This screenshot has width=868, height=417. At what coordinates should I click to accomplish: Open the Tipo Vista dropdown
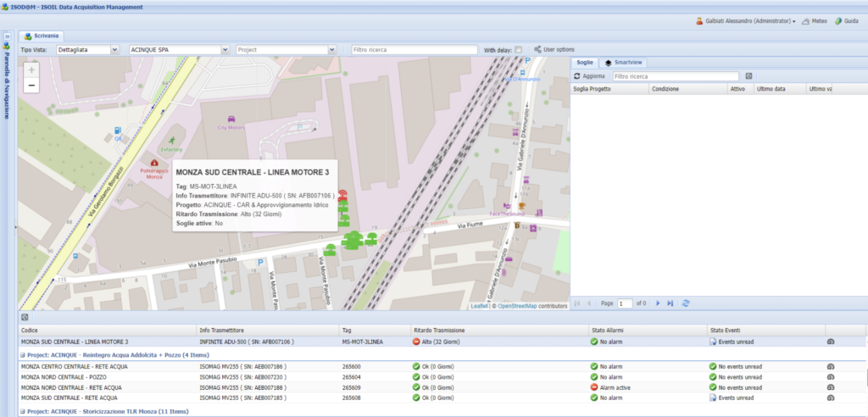[x=114, y=50]
